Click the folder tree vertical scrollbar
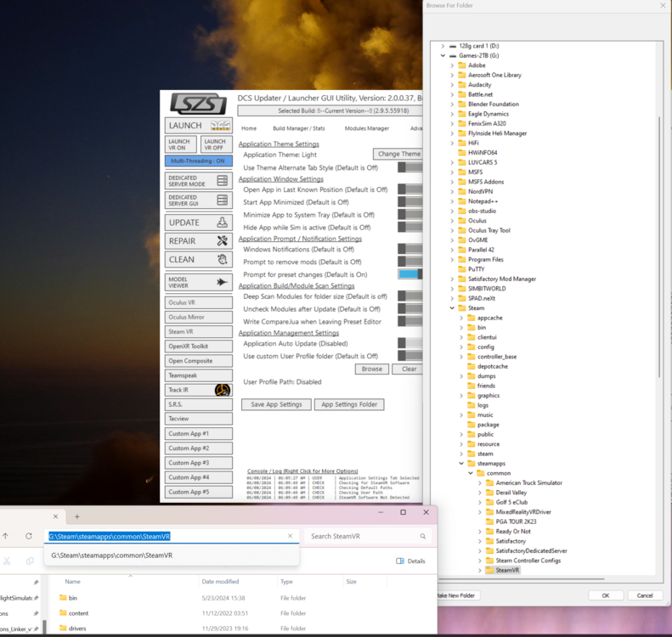 click(659, 247)
